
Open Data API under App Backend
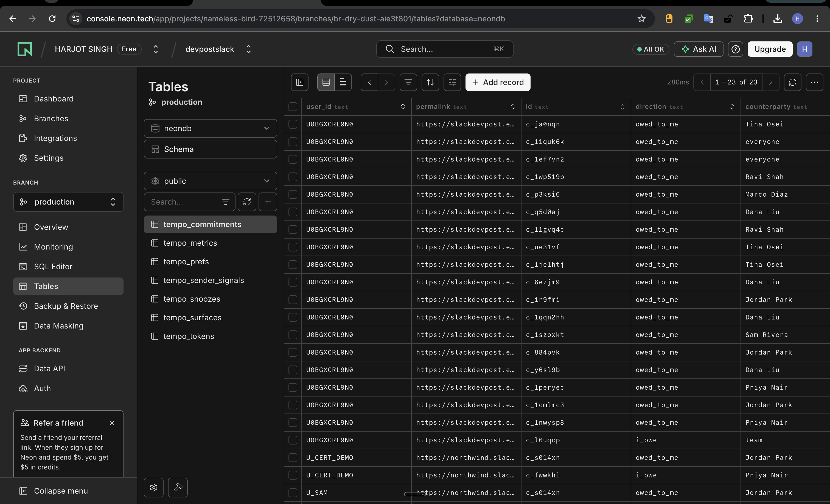(x=68, y=369)
